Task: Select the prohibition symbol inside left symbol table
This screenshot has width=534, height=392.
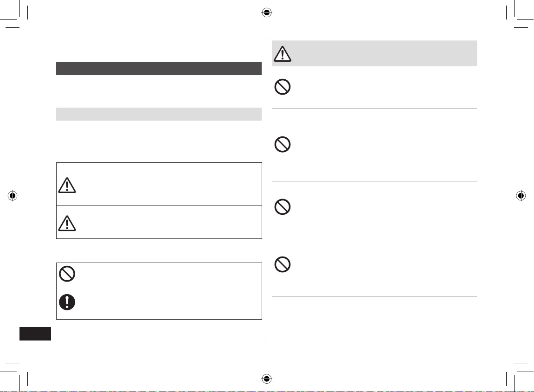Action: [x=67, y=274]
